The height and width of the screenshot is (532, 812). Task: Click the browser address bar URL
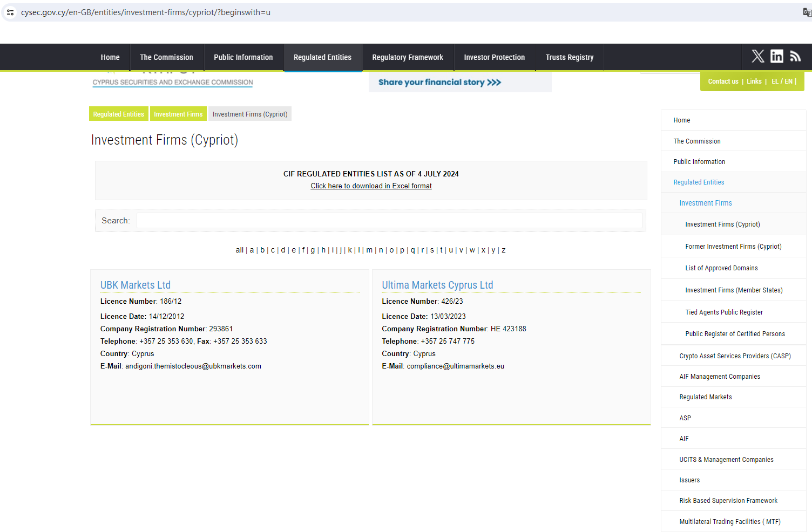tap(146, 12)
